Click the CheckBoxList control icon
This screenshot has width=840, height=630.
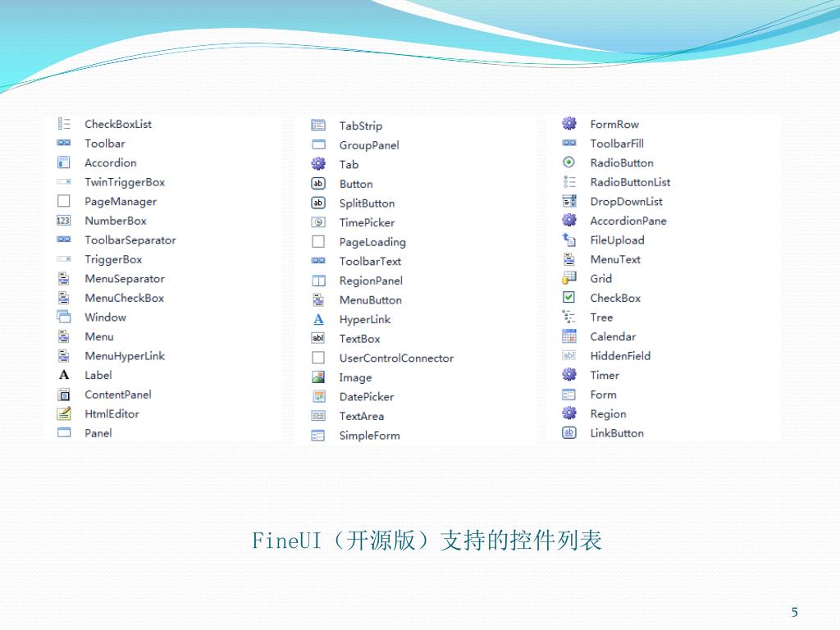(64, 124)
